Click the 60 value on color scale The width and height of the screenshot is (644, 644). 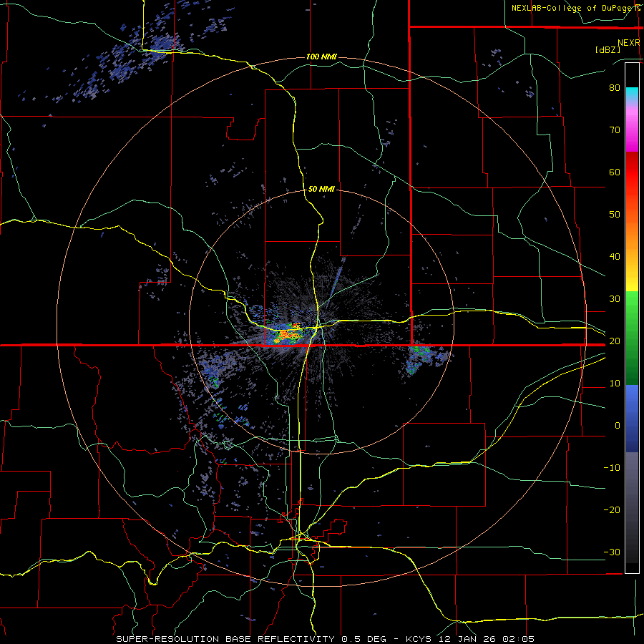[615, 172]
